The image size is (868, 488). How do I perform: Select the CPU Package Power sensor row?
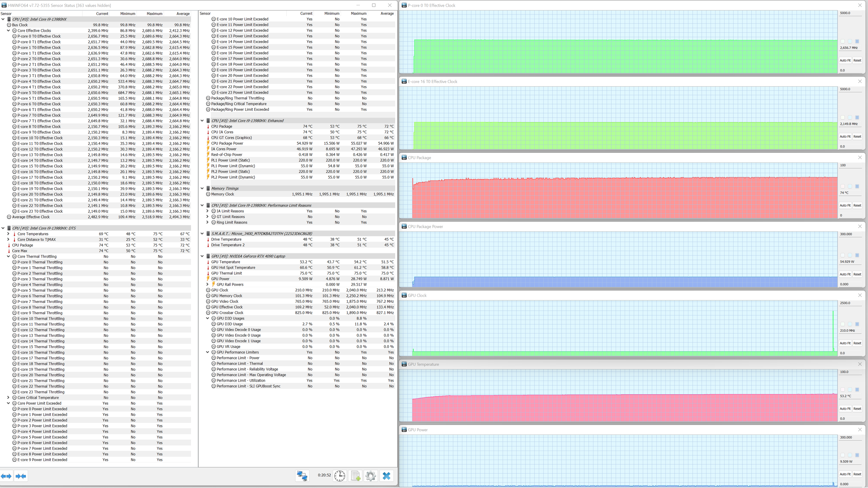(227, 143)
